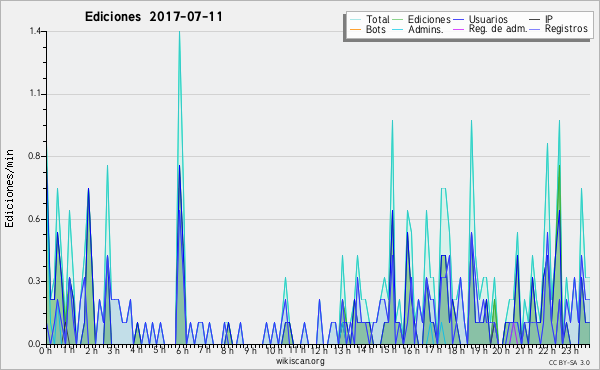Click the 12 h label on the time axis
Image resolution: width=600 pixels, height=370 pixels.
click(318, 350)
